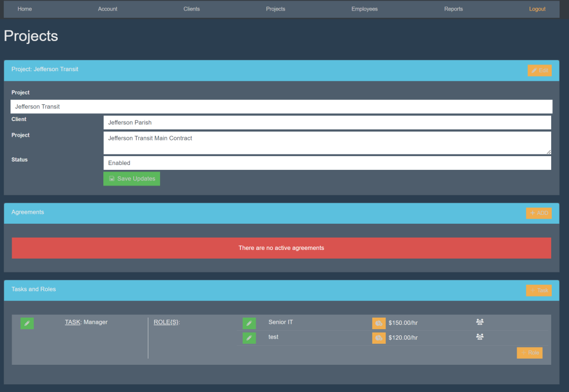Click the edit pencil for test role
The width and height of the screenshot is (569, 392).
coord(249,338)
